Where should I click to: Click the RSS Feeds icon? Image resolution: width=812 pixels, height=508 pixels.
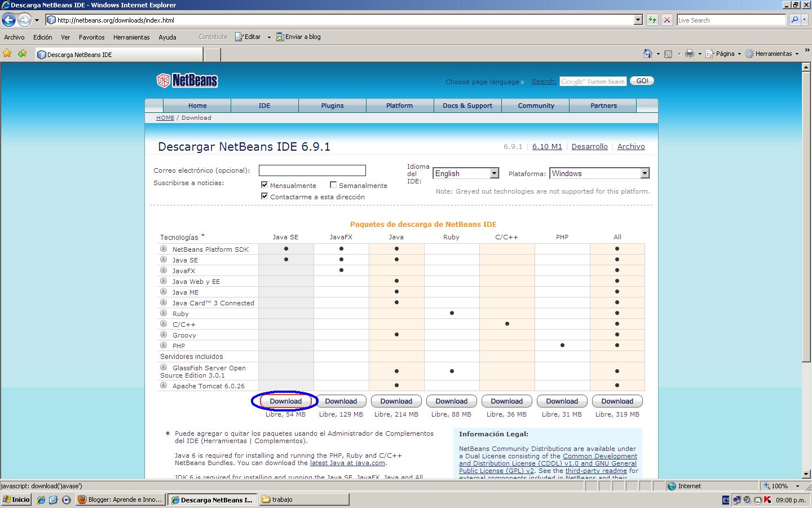(668, 54)
